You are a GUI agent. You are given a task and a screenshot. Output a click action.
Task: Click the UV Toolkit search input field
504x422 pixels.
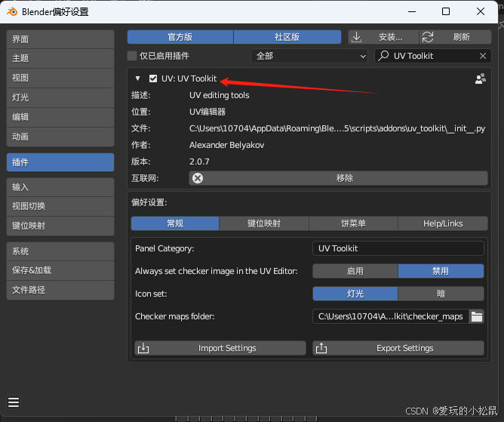[x=432, y=56]
